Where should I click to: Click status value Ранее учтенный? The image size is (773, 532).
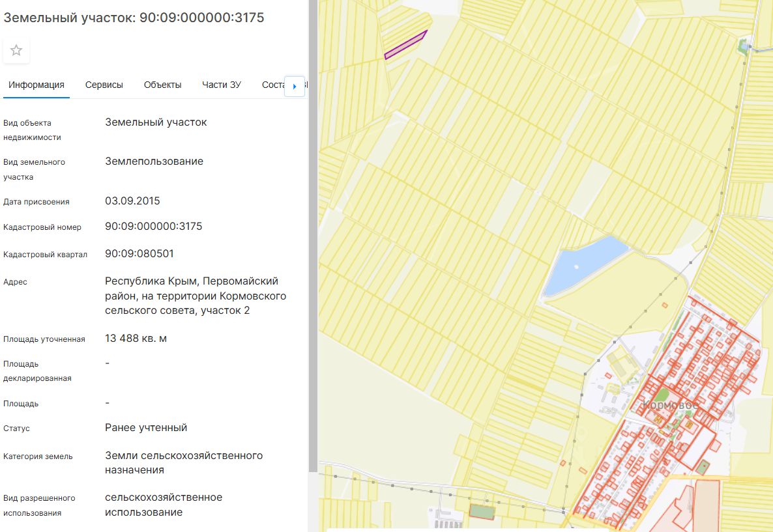(x=146, y=428)
